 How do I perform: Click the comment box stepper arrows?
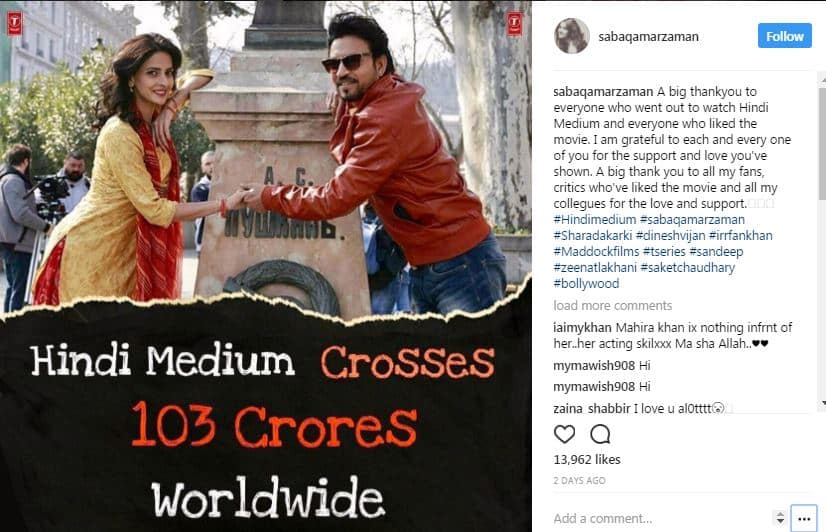(780, 518)
